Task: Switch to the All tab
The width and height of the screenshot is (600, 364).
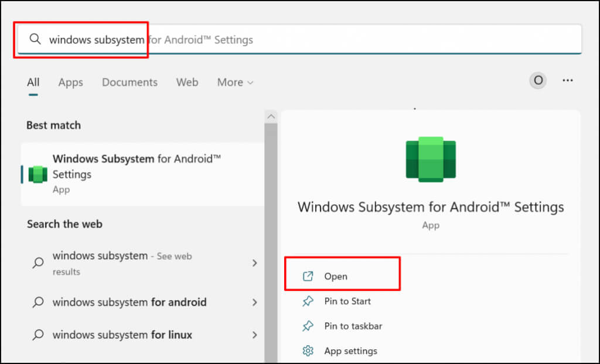Action: point(33,82)
